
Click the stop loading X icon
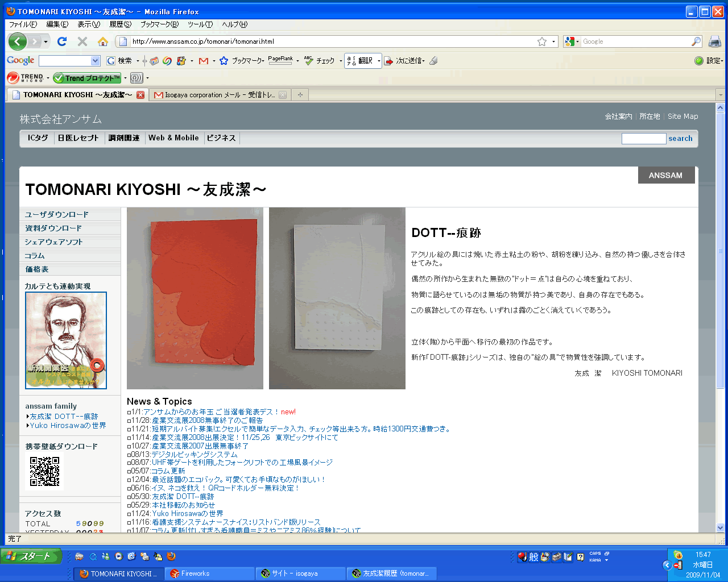click(x=82, y=41)
